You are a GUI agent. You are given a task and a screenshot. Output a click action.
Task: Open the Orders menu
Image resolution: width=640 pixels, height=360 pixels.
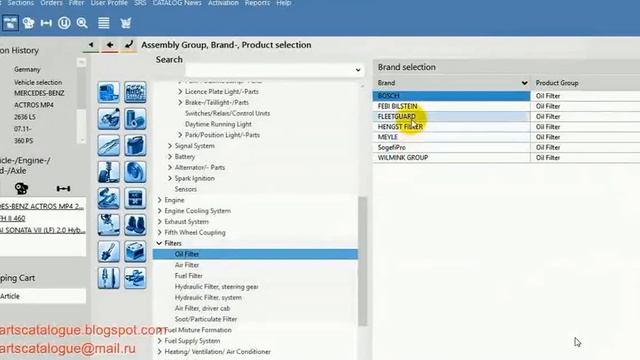click(x=51, y=3)
